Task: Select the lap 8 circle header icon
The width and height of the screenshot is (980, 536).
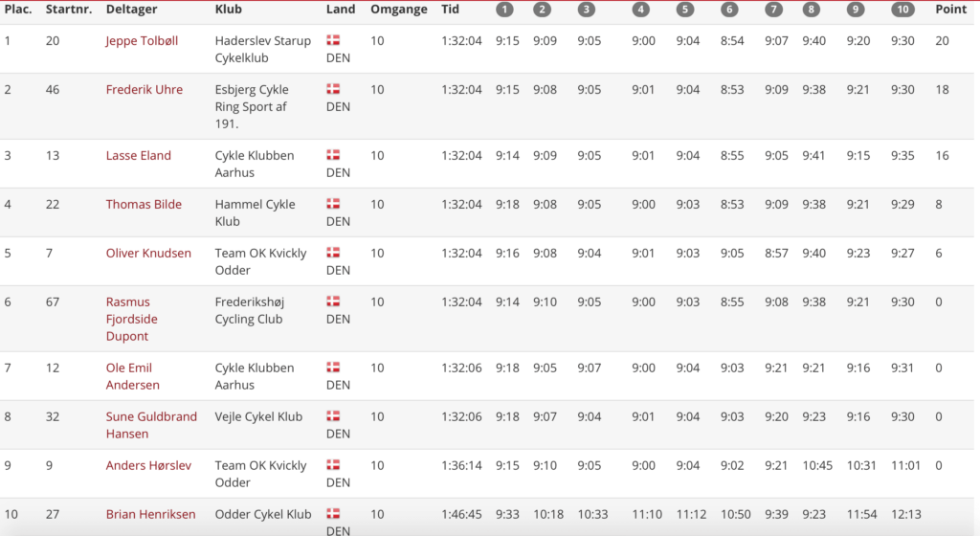Action: (812, 10)
